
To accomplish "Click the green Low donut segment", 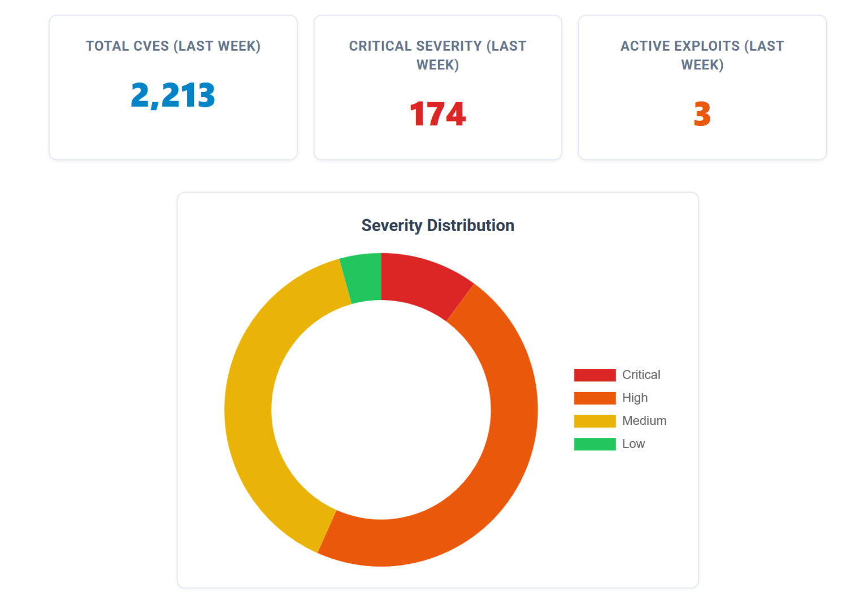I will (x=364, y=278).
